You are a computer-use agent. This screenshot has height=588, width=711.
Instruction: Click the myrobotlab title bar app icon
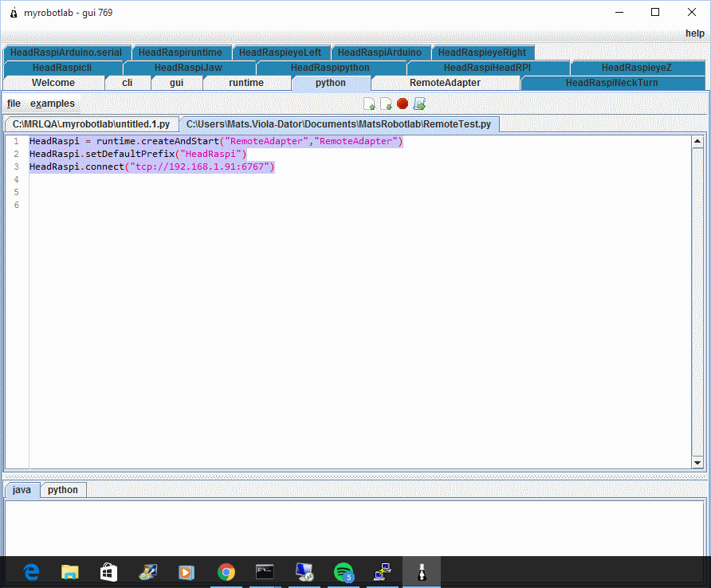click(x=14, y=13)
